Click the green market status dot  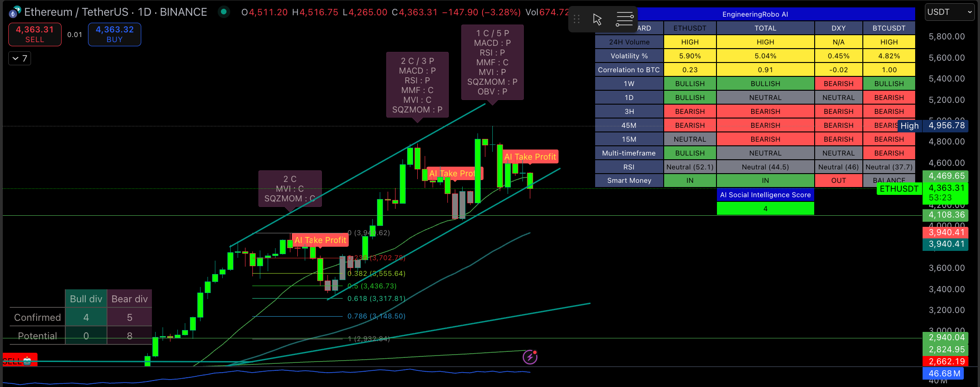tap(224, 12)
